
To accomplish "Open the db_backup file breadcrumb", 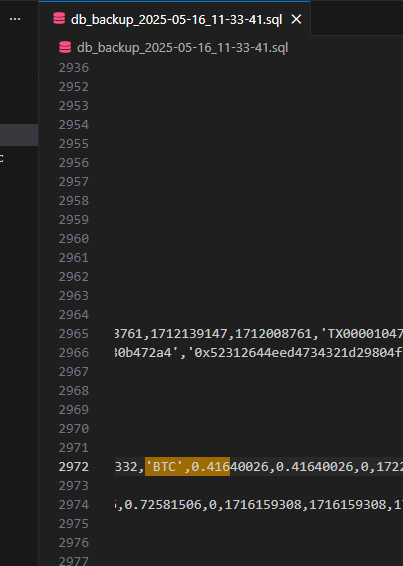I will [x=182, y=48].
